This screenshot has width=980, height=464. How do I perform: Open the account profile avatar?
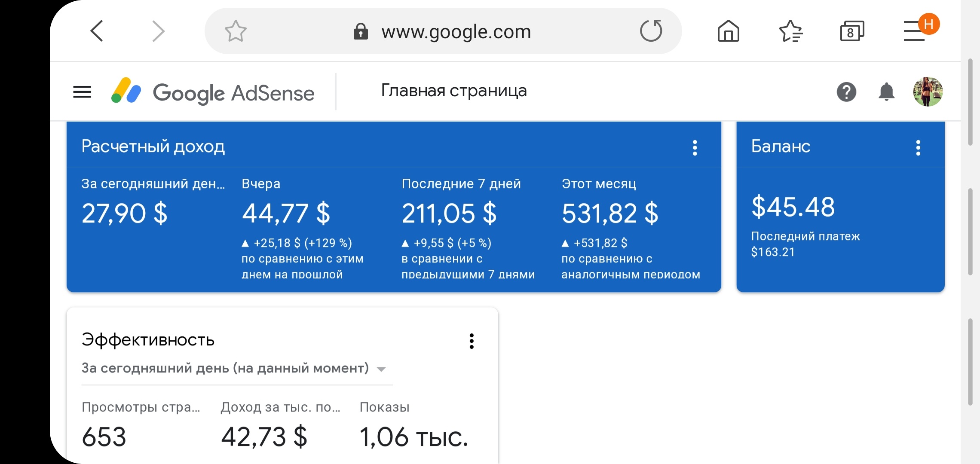(x=928, y=92)
